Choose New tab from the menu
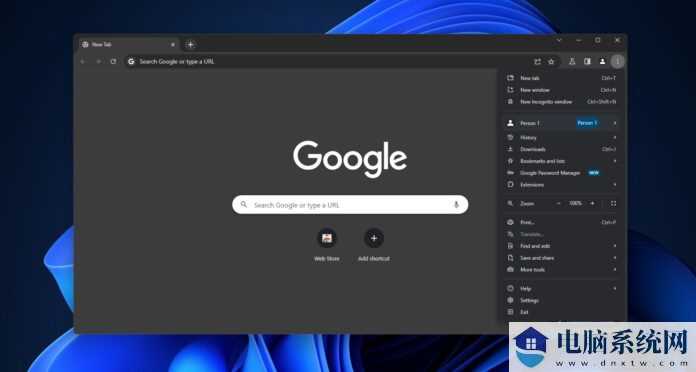 click(x=561, y=78)
